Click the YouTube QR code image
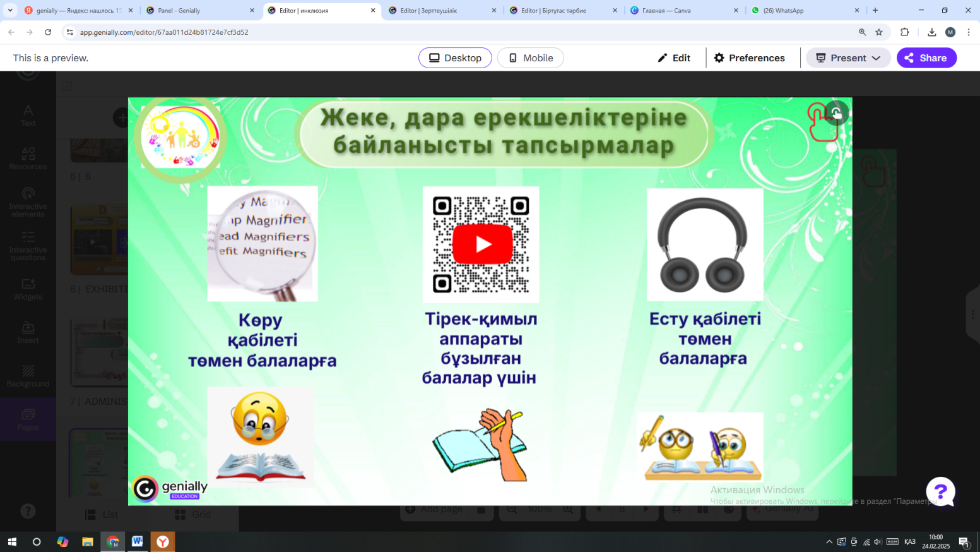This screenshot has width=980, height=552. (x=481, y=244)
